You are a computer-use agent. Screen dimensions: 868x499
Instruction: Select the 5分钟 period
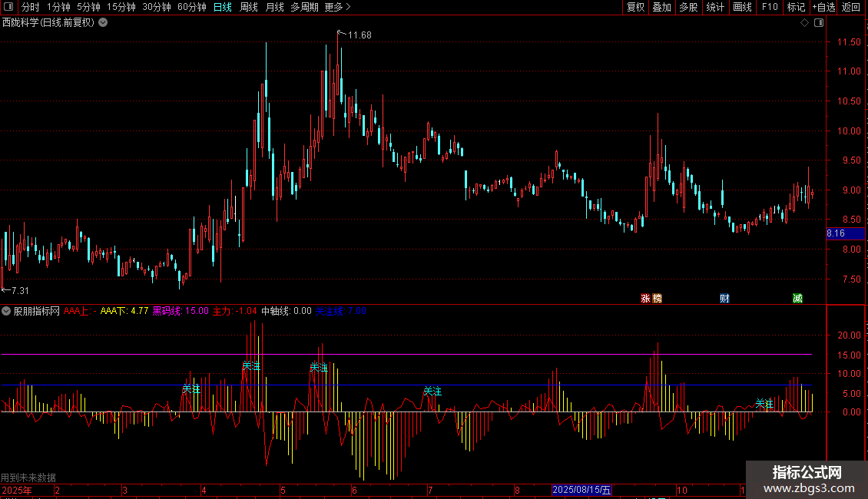pos(88,7)
